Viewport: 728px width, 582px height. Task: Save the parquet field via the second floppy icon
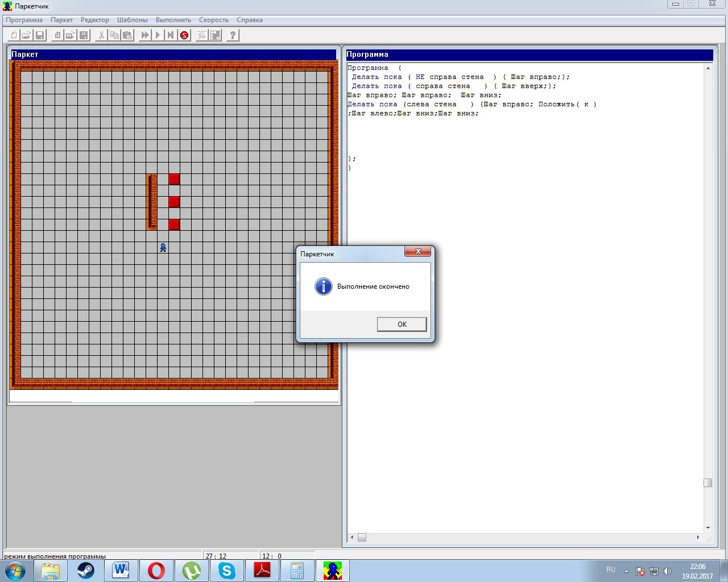(84, 35)
